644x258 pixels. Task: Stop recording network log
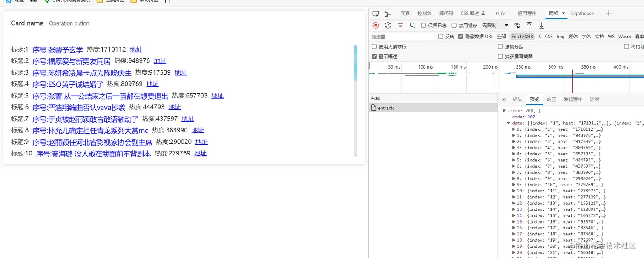(376, 26)
